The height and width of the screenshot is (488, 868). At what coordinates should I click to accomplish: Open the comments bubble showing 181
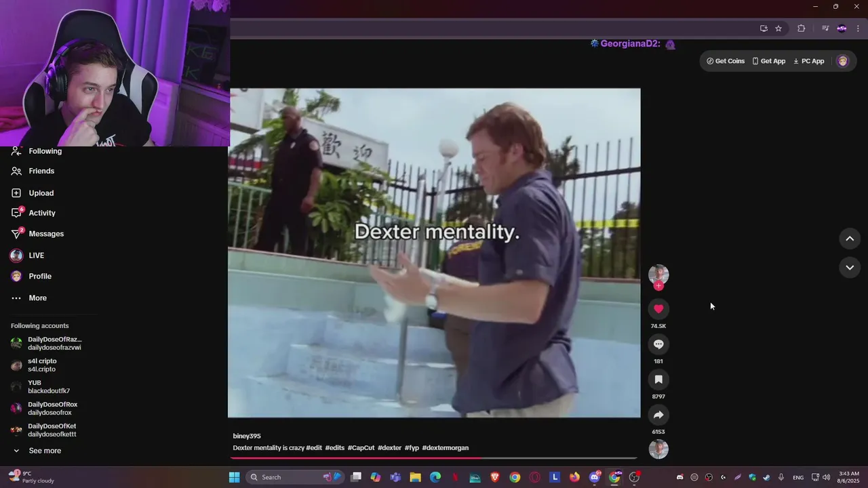[x=658, y=344]
